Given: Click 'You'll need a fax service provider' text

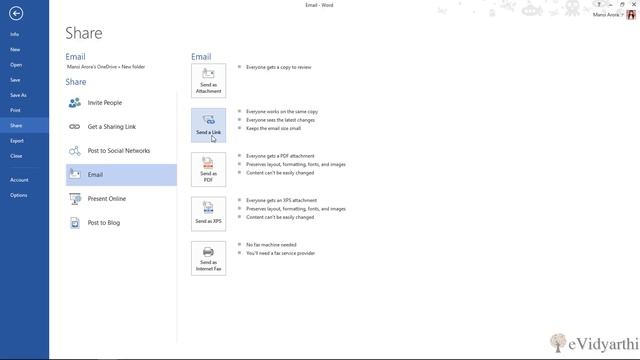Looking at the screenshot, I should (x=281, y=253).
